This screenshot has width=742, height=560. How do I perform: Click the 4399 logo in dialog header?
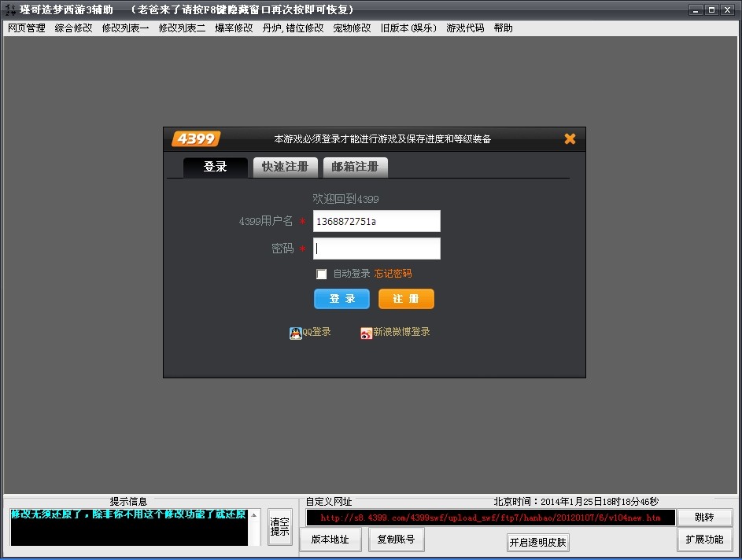(195, 139)
